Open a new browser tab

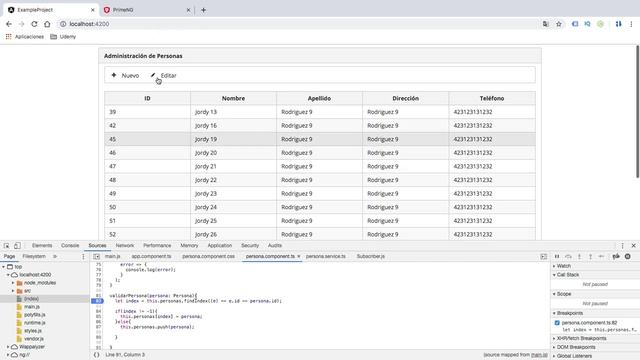pyautogui.click(x=203, y=10)
